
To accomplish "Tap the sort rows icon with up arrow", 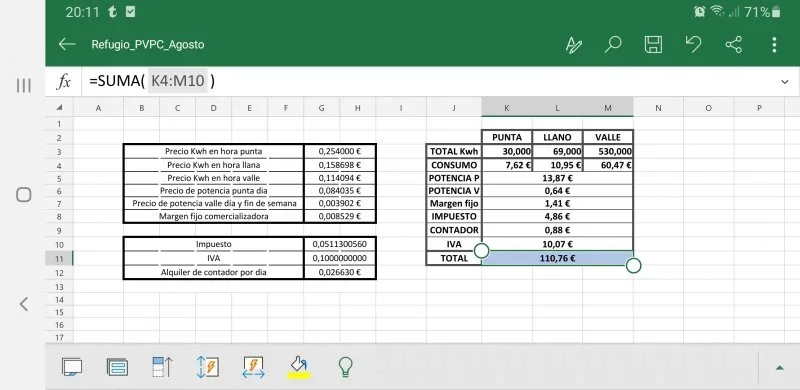I will point(162,367).
